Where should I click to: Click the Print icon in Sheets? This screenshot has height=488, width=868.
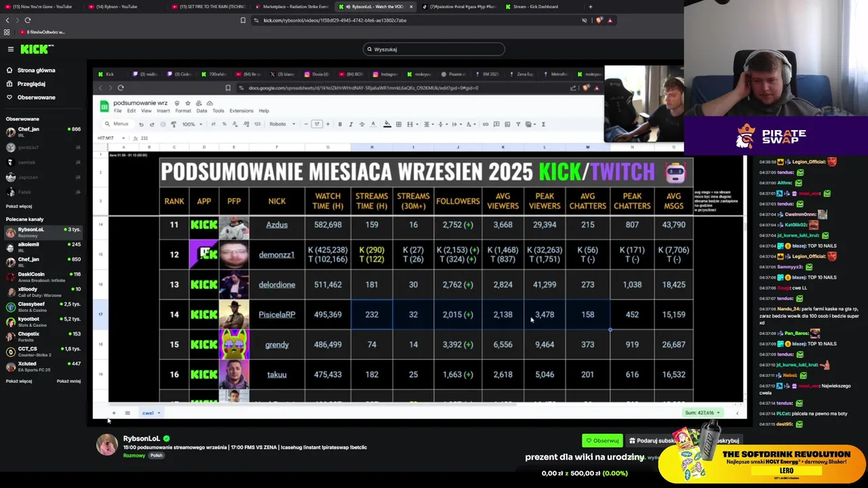pyautogui.click(x=163, y=124)
